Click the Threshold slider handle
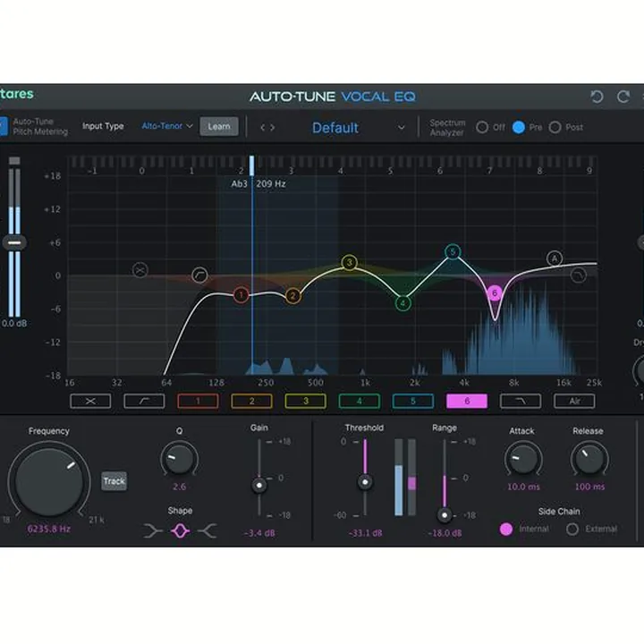Viewport: 644px width, 644px height. tap(365, 482)
